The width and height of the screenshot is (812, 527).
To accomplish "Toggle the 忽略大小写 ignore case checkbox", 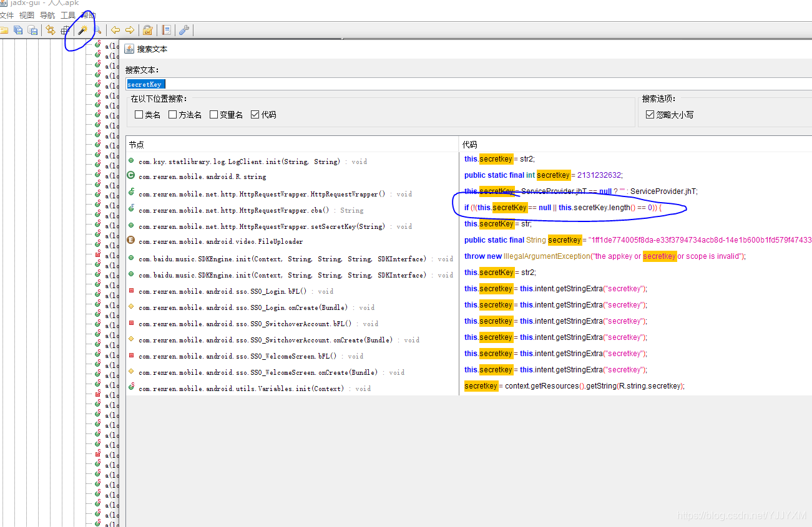I will point(650,115).
